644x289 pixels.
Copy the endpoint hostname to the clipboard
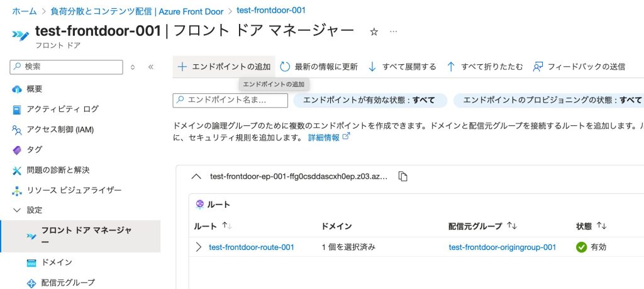[403, 176]
